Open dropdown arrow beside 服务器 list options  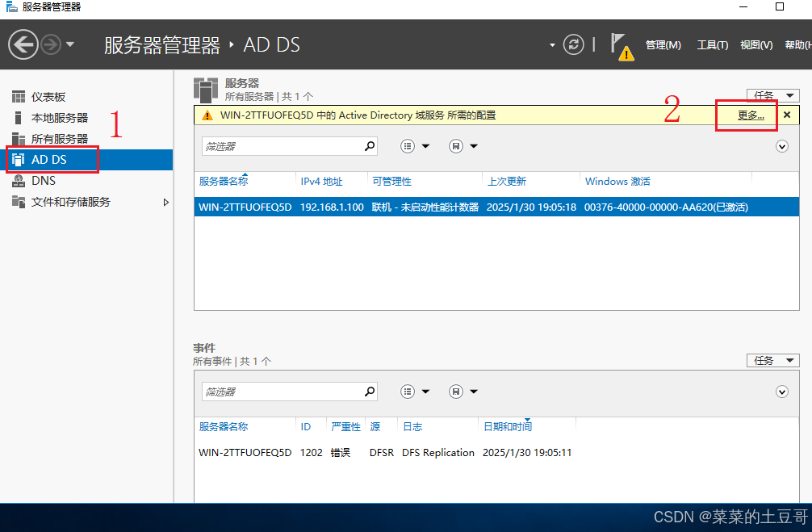point(425,146)
